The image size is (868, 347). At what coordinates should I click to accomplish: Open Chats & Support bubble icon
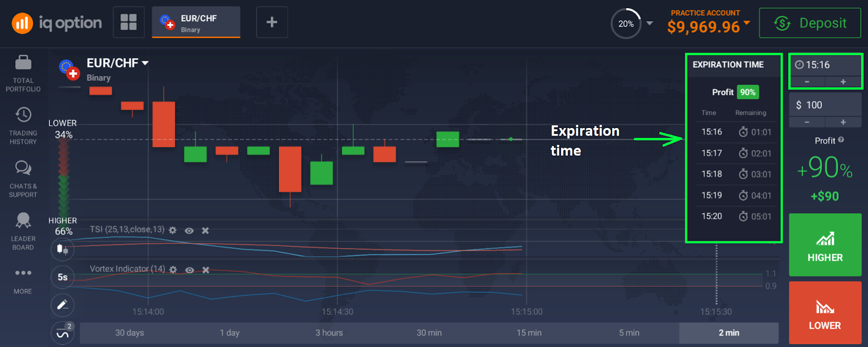point(23,168)
